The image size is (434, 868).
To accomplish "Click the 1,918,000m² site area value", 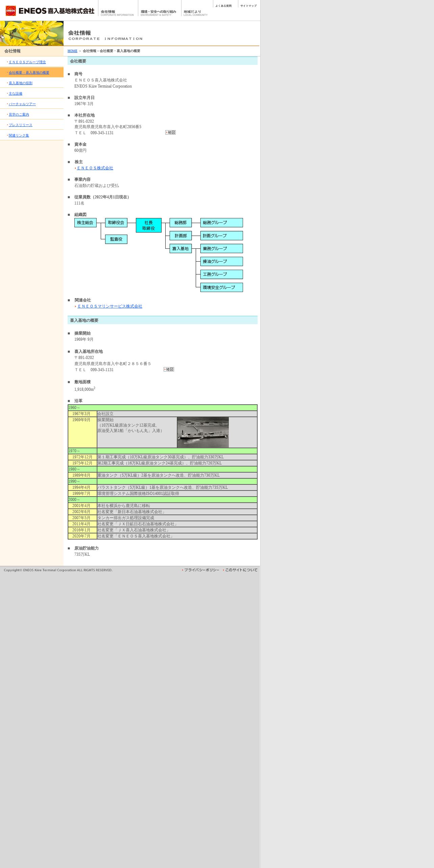I will [85, 389].
